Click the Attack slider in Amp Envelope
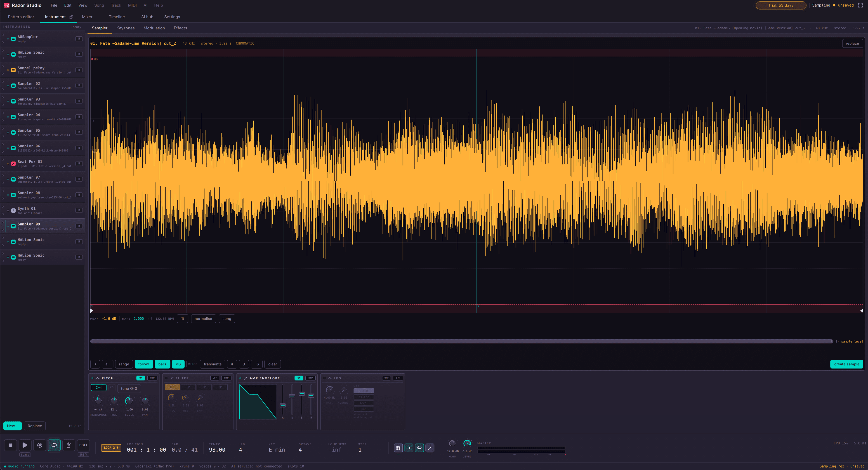Viewport: 868px width, 470px height. (x=283, y=400)
